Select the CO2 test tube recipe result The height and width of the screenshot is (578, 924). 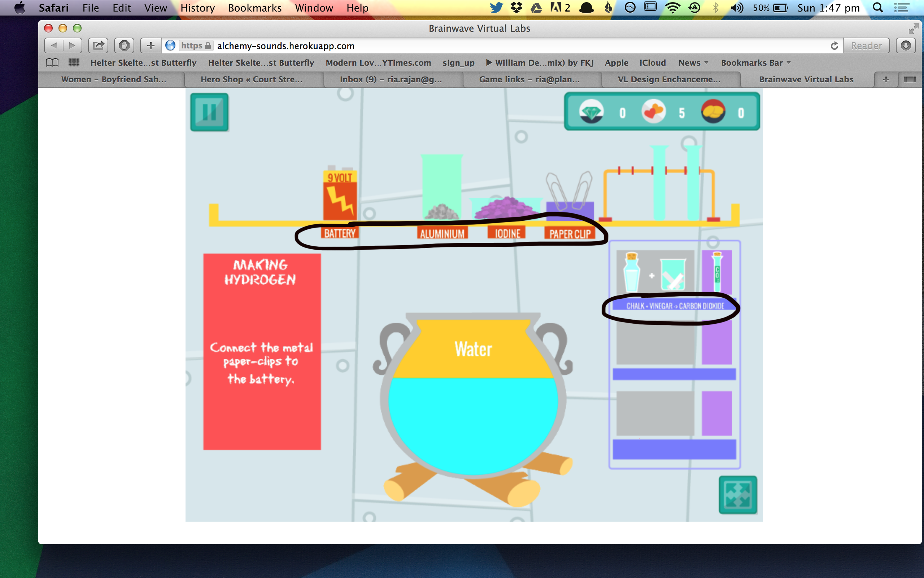pos(717,272)
